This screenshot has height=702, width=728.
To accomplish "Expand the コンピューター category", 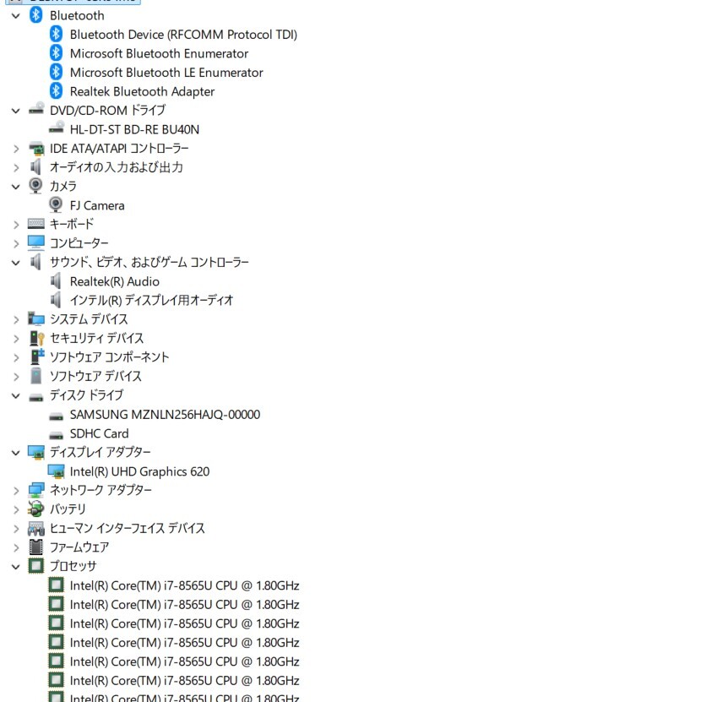I will point(16,244).
